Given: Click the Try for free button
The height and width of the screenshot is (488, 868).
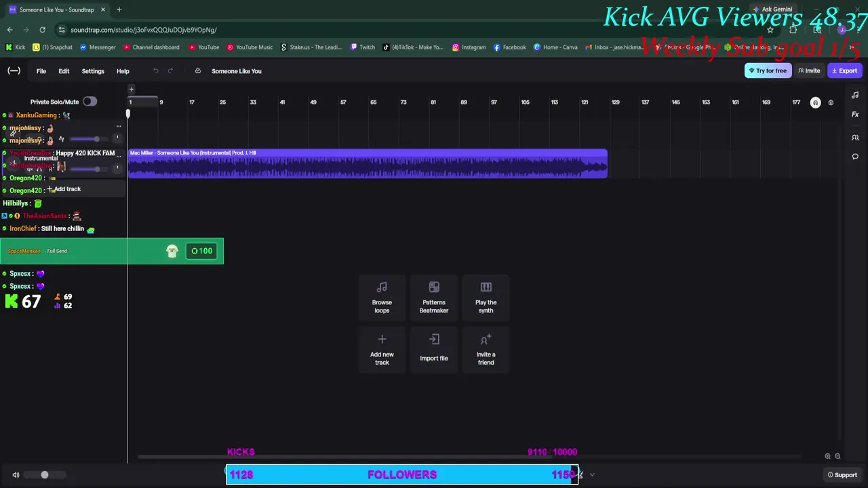Looking at the screenshot, I should pyautogui.click(x=768, y=70).
